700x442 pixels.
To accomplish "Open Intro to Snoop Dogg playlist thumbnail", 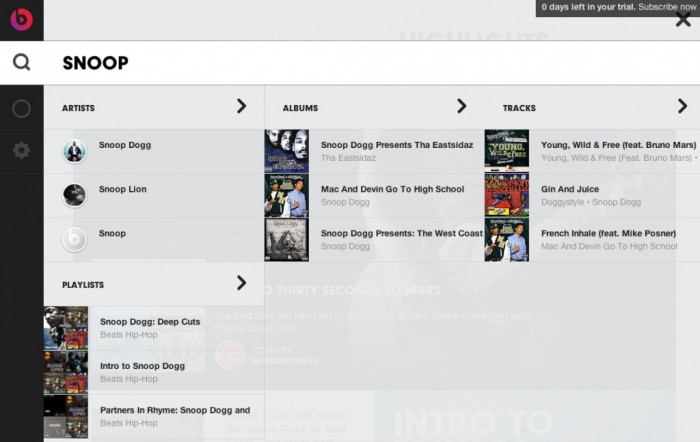I will (x=66, y=371).
